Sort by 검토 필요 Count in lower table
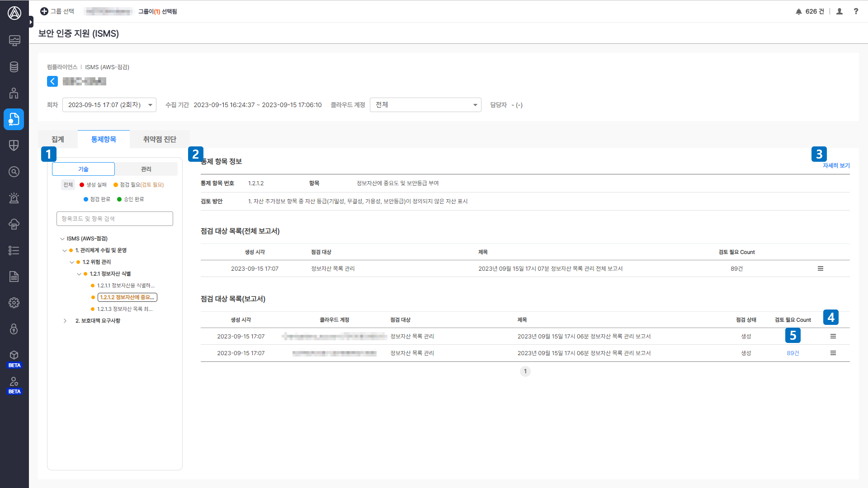868x488 pixels. [793, 320]
